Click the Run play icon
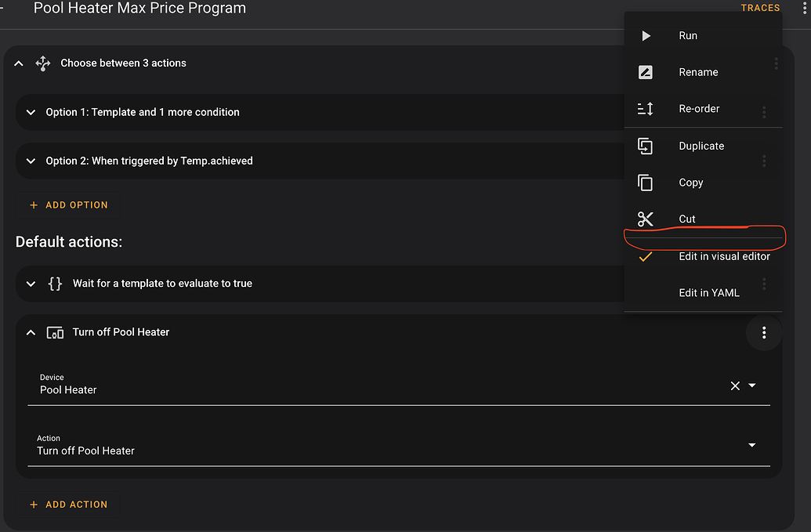The height and width of the screenshot is (532, 811). (x=646, y=35)
